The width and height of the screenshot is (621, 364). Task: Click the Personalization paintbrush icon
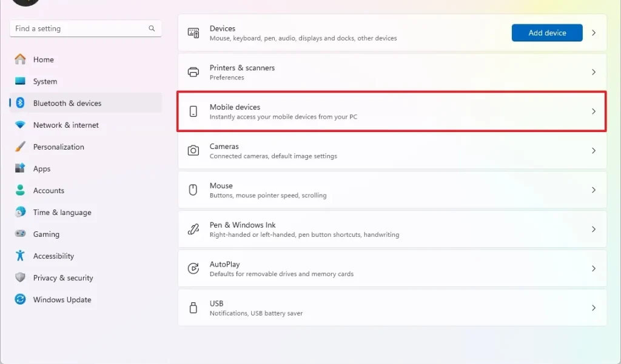coord(20,147)
